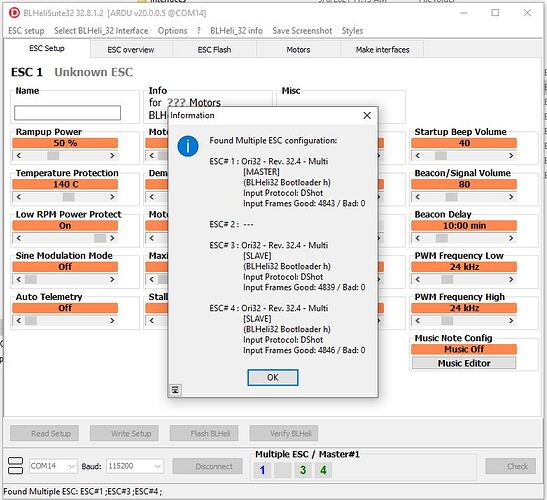Screen dimensions: 547x500
Task: Increase PWM Frequency High with right arrow
Action: (511, 320)
